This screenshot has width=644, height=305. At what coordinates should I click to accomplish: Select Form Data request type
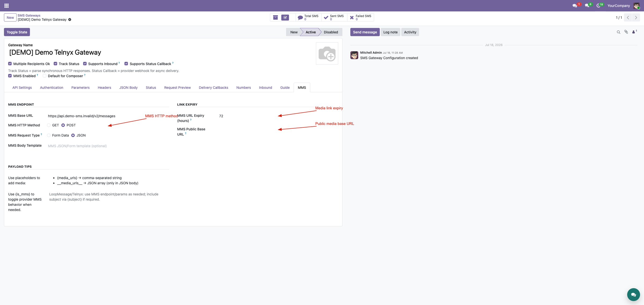point(49,135)
